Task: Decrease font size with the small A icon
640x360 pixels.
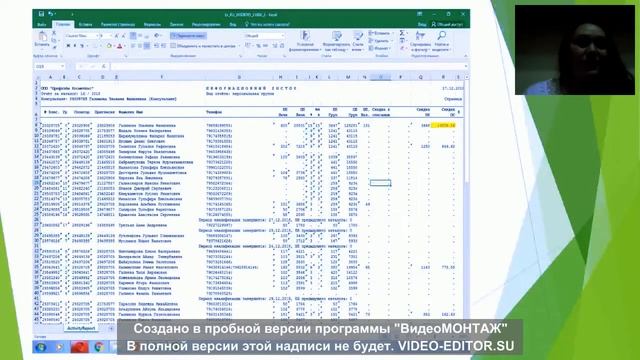Action: (x=123, y=36)
